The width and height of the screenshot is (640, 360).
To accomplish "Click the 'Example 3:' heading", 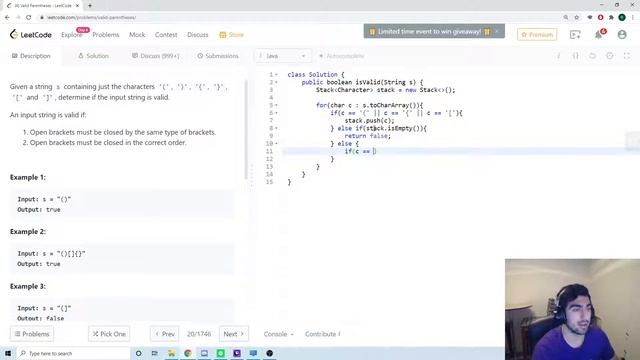I will 28,286.
